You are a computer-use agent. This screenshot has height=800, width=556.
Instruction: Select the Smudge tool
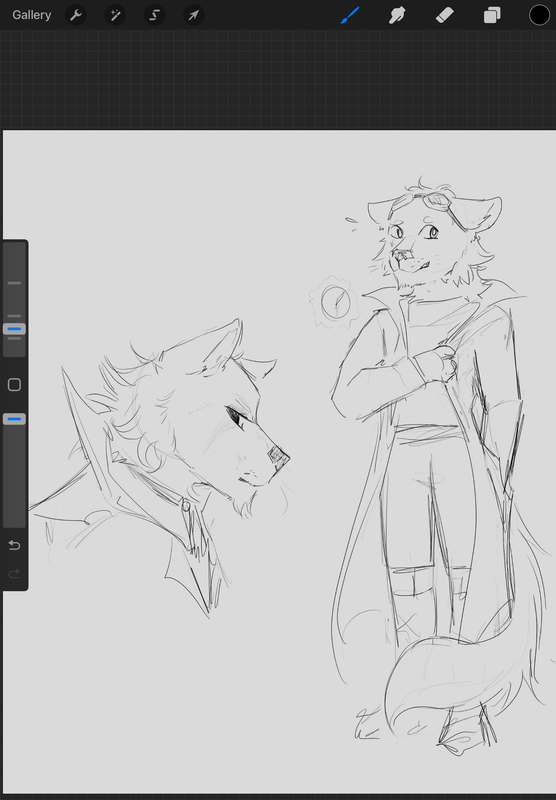click(x=397, y=15)
